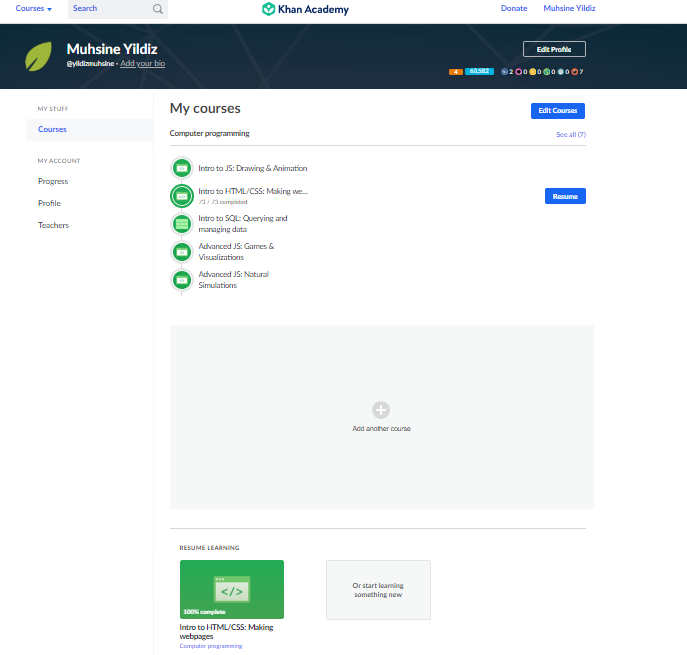687x655 pixels.
Task: Click the plus icon to add a course
Action: point(381,410)
